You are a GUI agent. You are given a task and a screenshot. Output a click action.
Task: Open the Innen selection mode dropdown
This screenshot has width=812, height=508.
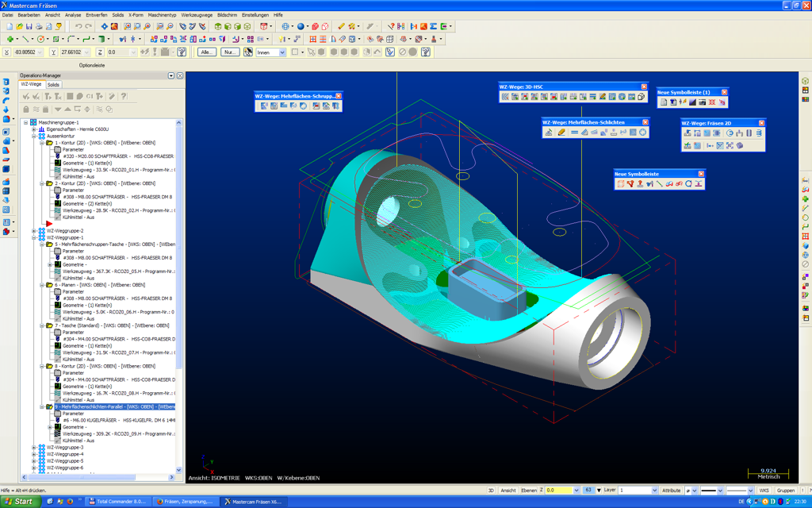click(x=282, y=52)
